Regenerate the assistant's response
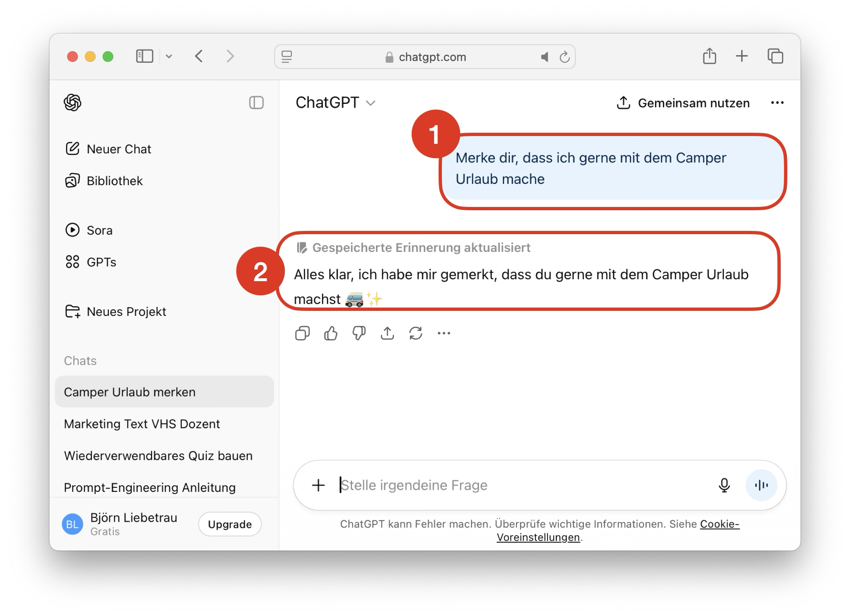Viewport: 850px width, 616px height. coord(416,333)
